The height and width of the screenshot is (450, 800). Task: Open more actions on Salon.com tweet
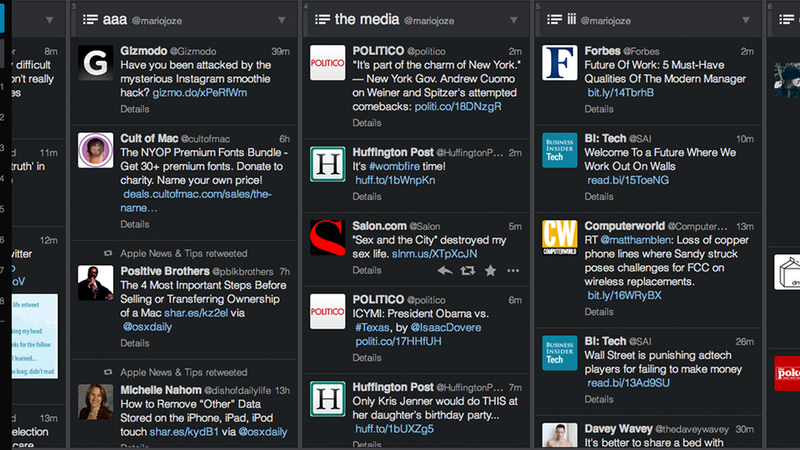(513, 271)
